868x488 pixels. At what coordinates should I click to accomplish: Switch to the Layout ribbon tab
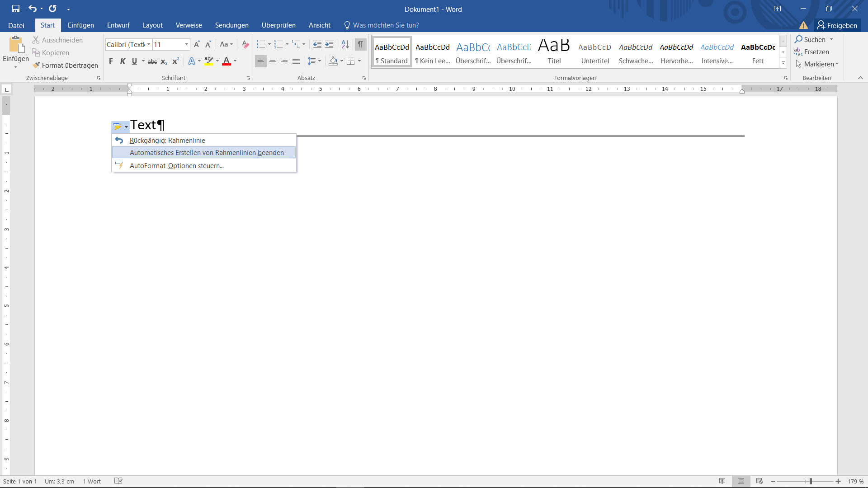pyautogui.click(x=153, y=25)
